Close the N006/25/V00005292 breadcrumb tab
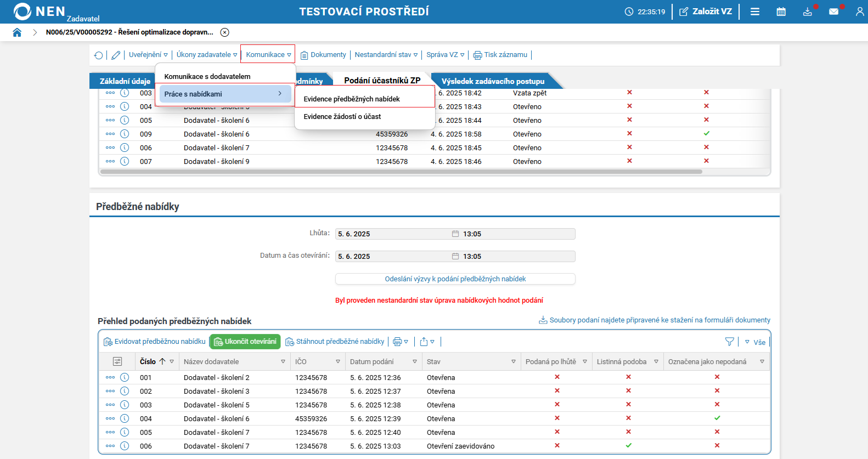868x459 pixels. [225, 32]
